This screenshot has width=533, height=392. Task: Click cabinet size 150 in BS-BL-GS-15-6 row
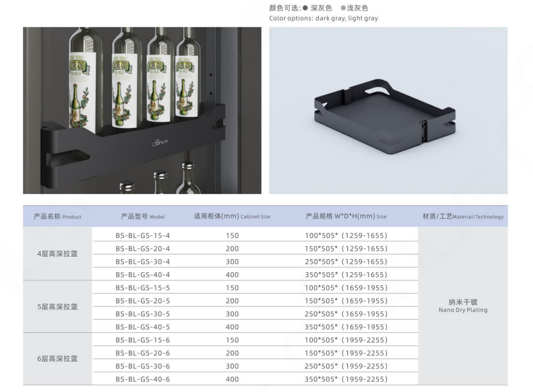coord(232,340)
